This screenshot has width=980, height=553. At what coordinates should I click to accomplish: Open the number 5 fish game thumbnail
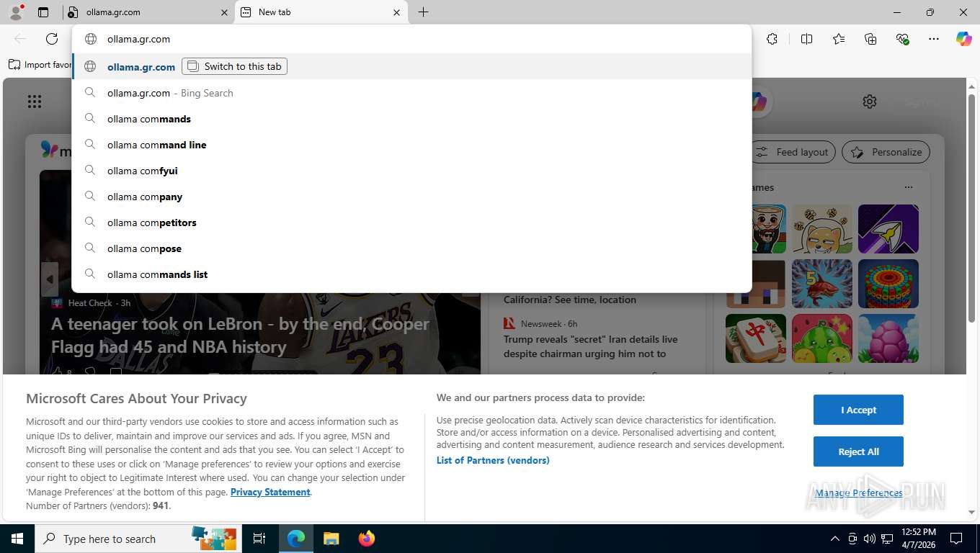pyautogui.click(x=822, y=284)
